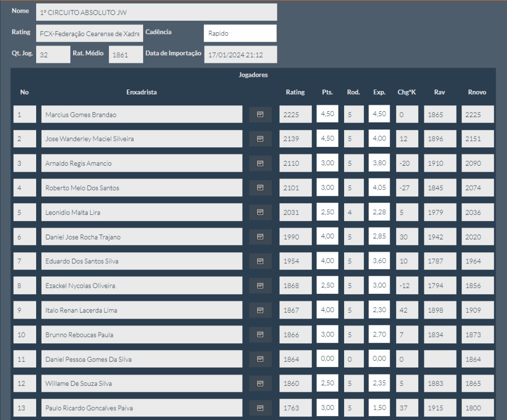
Task: Click the Enxadrista column header
Action: (142, 92)
